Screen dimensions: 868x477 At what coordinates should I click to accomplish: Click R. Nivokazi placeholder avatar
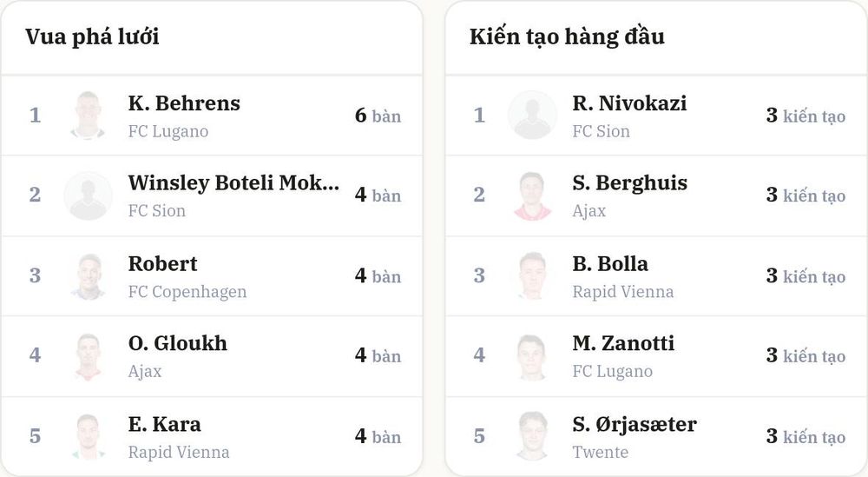(533, 116)
